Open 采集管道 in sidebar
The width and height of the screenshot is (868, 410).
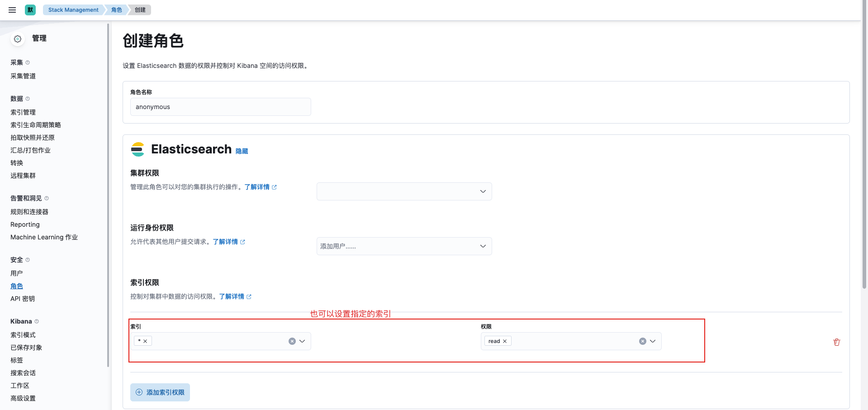(23, 76)
